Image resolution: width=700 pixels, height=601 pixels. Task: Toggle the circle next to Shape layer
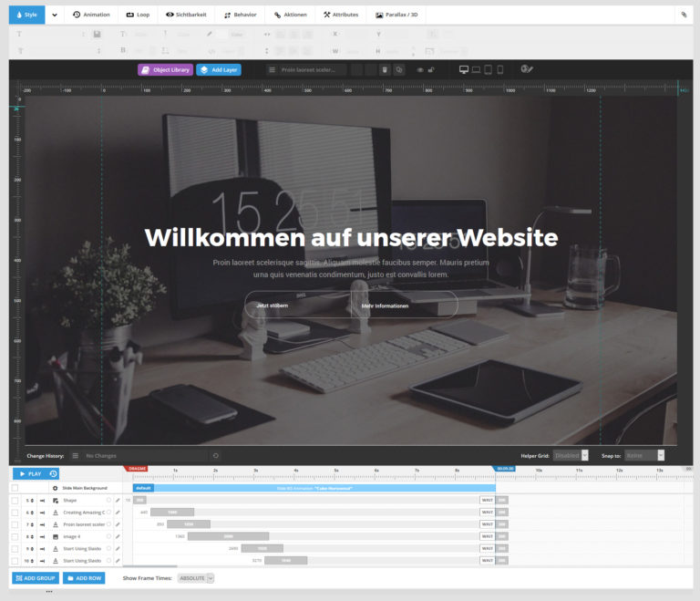(108, 500)
